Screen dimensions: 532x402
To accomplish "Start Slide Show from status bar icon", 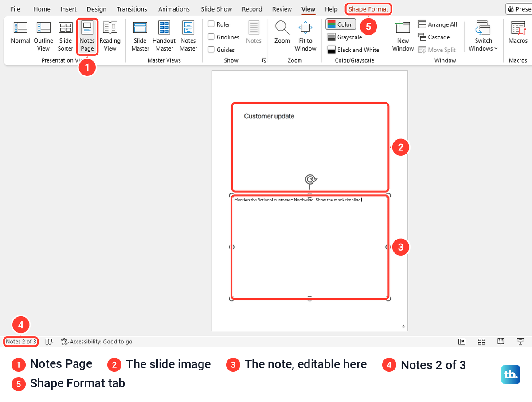I will pyautogui.click(x=520, y=341).
